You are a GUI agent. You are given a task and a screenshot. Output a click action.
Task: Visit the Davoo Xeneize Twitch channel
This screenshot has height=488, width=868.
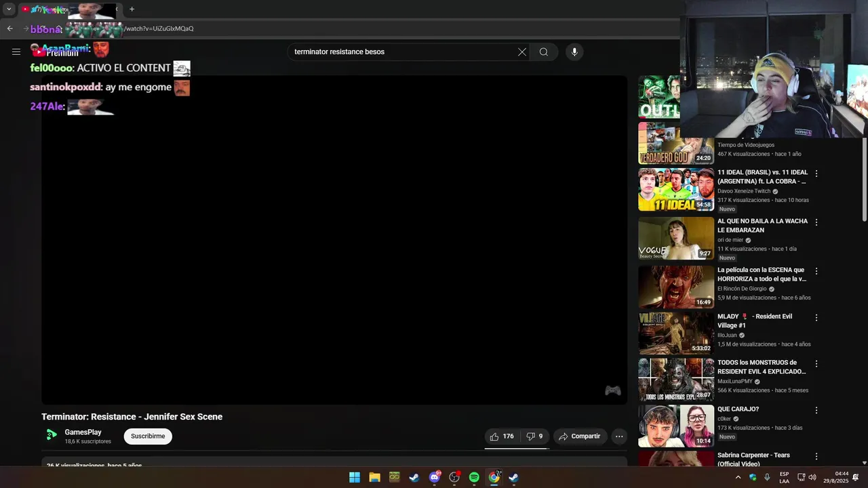pyautogui.click(x=744, y=191)
